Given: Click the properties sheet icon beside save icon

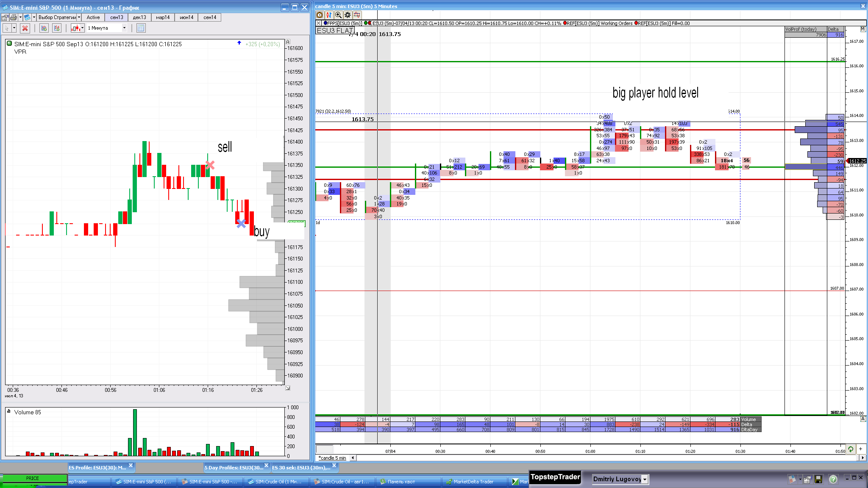Looking at the screenshot, I should click(807, 479).
